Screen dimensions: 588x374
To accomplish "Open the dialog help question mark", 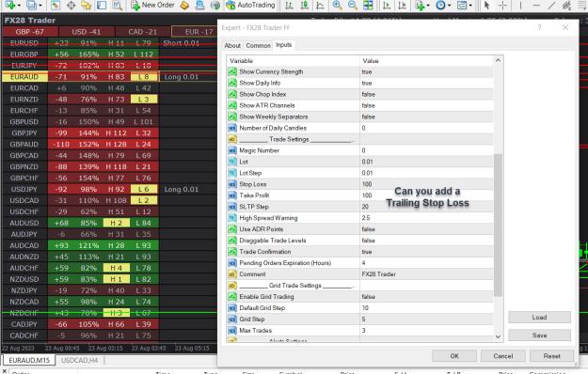I will 540,27.
